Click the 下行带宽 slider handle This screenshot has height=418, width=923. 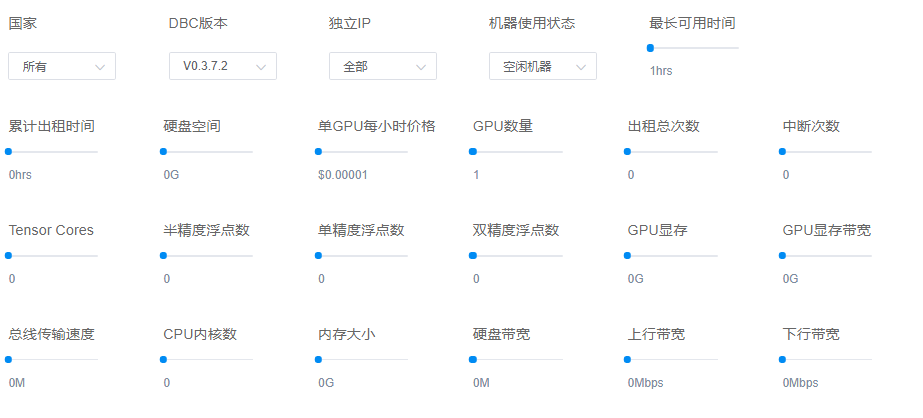(783, 359)
